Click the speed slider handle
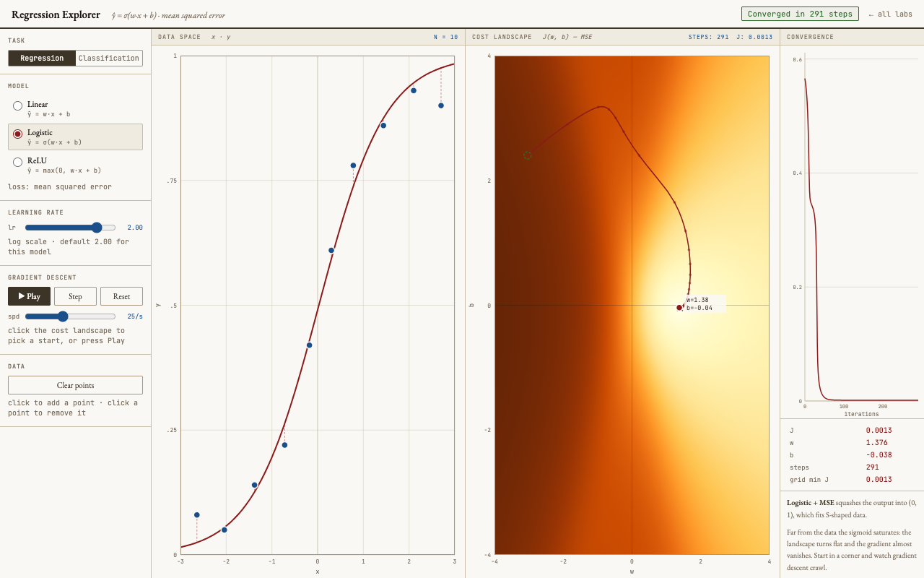This screenshot has height=578, width=924. 63,316
